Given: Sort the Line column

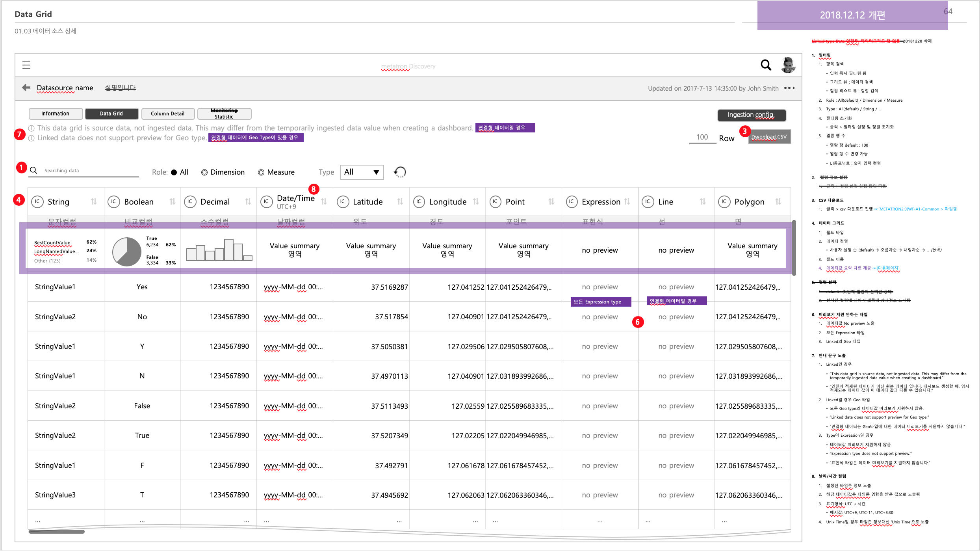Looking at the screenshot, I should coord(703,201).
